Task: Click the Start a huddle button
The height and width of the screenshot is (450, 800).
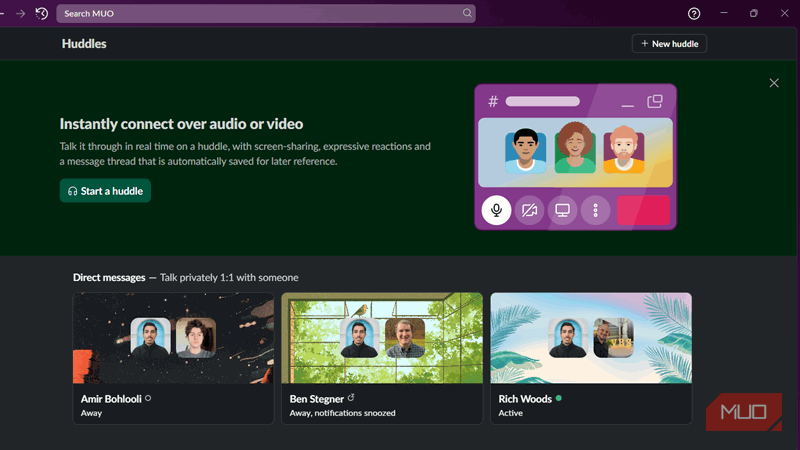Action: pos(105,191)
